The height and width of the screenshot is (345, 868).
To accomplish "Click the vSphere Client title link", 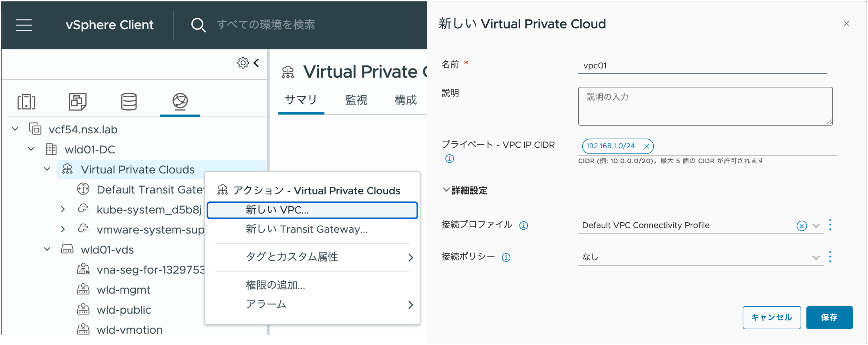I will click(x=110, y=25).
